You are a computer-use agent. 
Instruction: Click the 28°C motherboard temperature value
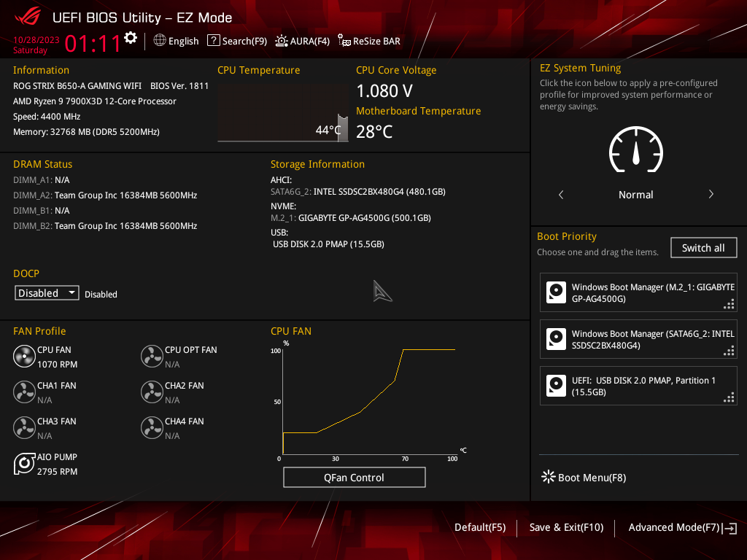[374, 132]
